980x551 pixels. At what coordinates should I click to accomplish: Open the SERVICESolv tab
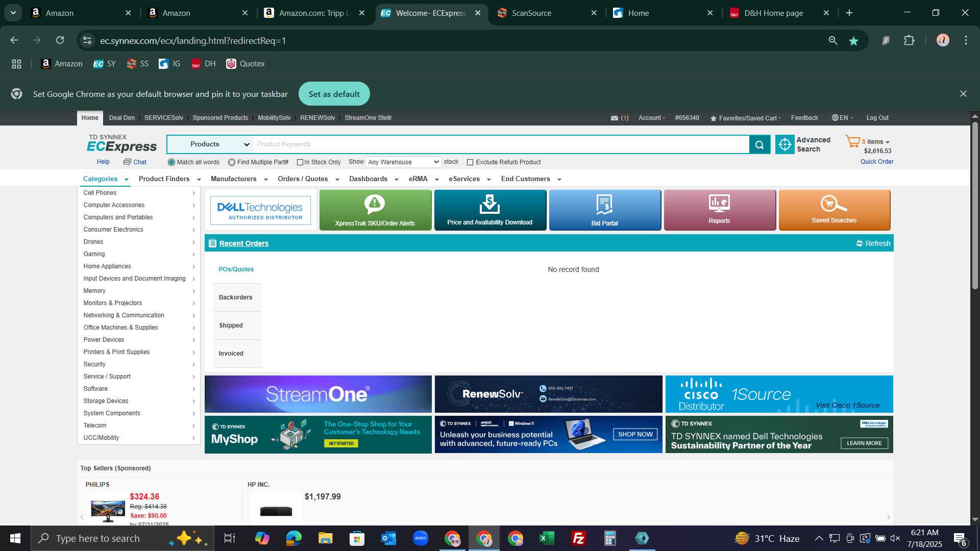(x=164, y=118)
